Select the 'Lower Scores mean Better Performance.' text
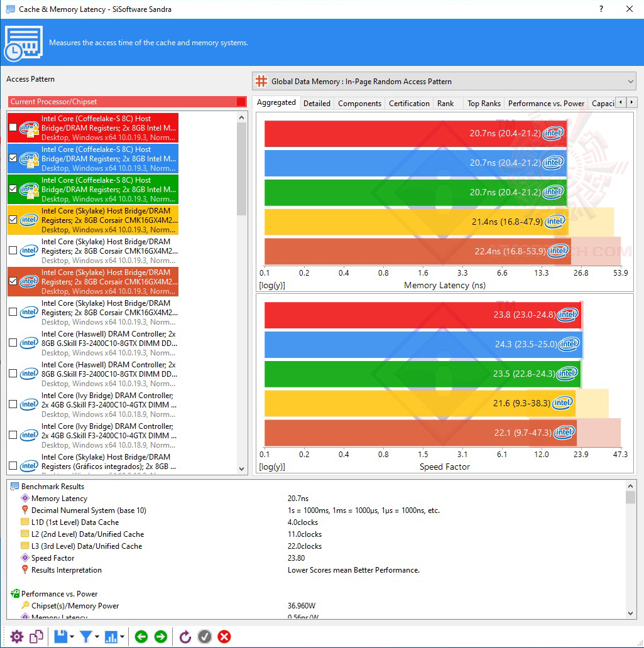Screen dimensions: 644x648 353,570
